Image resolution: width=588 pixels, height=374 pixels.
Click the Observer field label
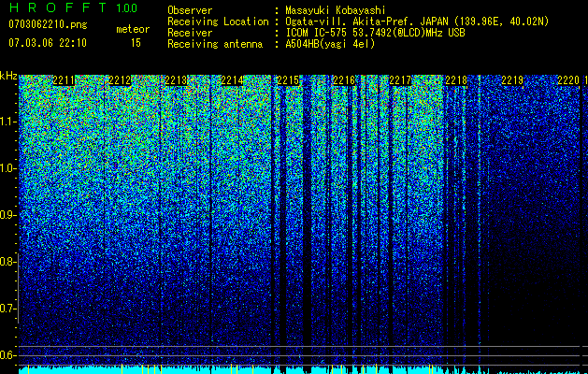pyautogui.click(x=190, y=10)
